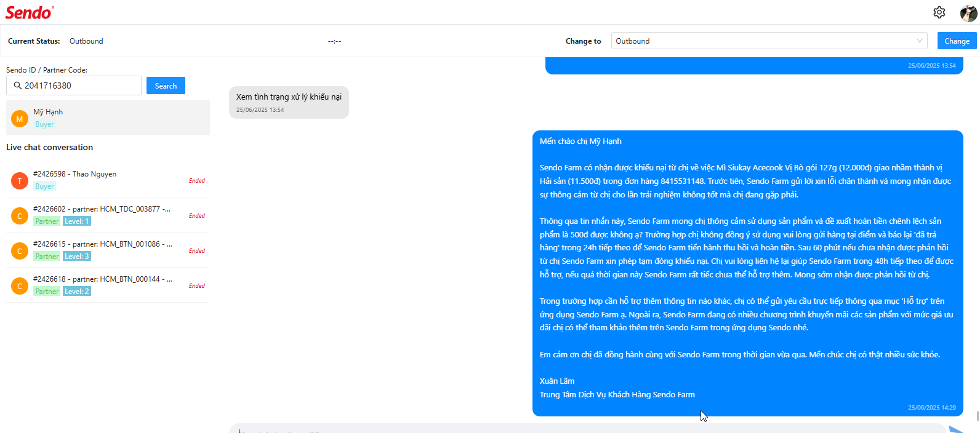
Task: Click the chat scrollbar thumb on right edge
Action: tap(978, 416)
